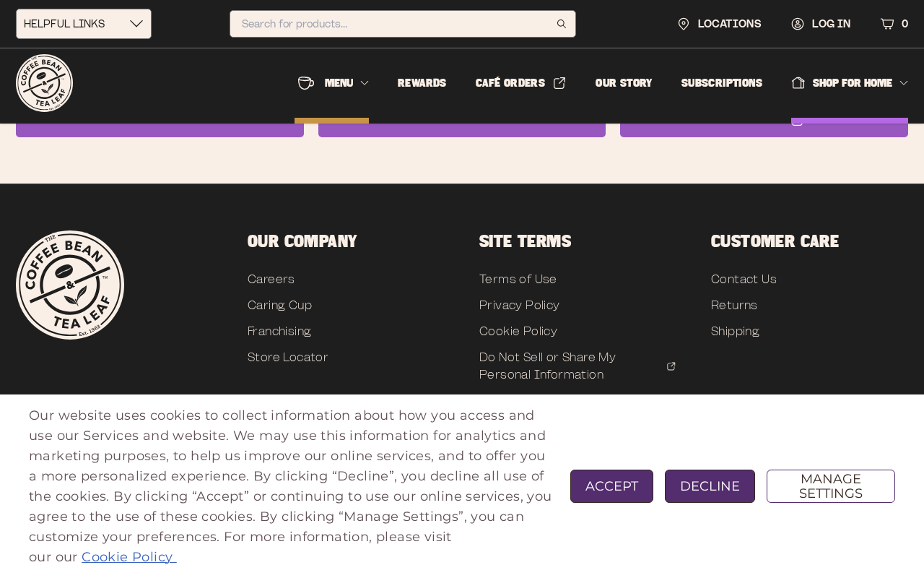Open the footer Cookie Policy link
The image size is (924, 578).
click(x=518, y=332)
